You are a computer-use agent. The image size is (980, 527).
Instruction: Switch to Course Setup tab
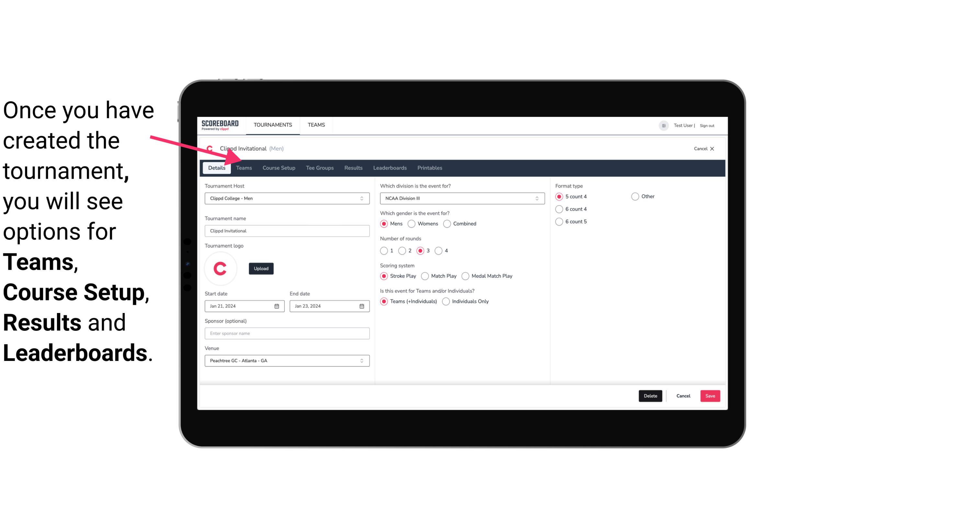278,167
